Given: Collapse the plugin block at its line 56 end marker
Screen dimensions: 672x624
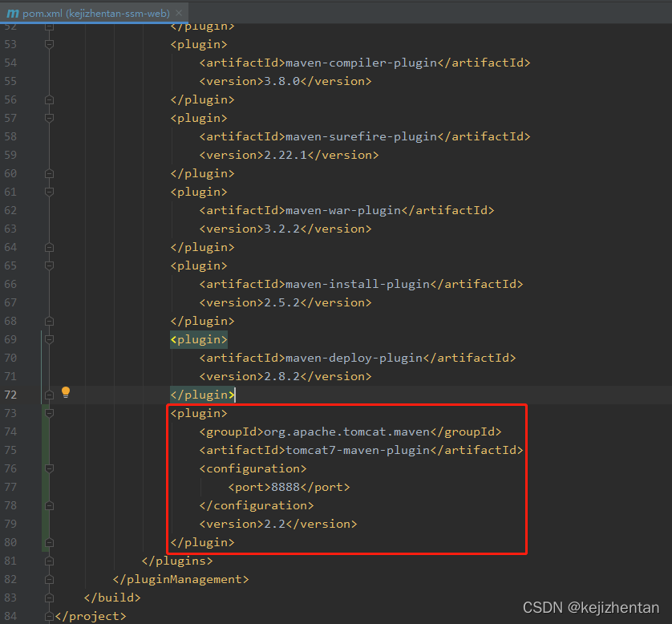Looking at the screenshot, I should [x=49, y=99].
